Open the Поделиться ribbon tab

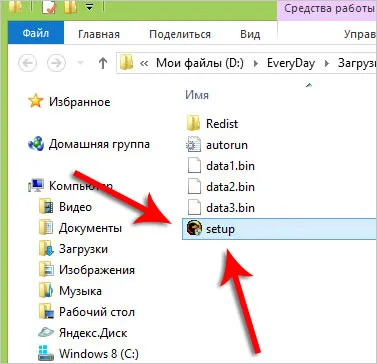(x=180, y=34)
